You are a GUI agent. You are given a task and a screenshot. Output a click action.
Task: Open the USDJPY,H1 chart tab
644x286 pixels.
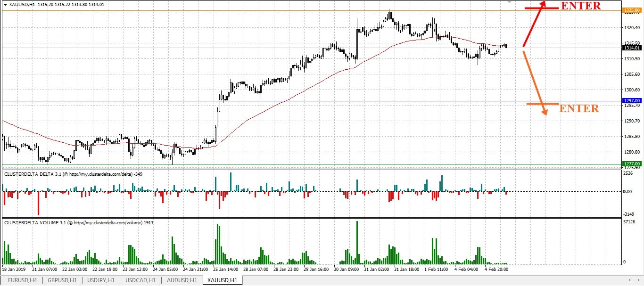102,280
